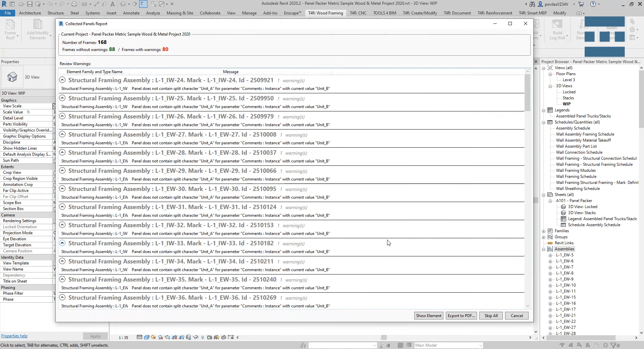Collapse the Assemblies tree in Project Browser

[x=544, y=249]
